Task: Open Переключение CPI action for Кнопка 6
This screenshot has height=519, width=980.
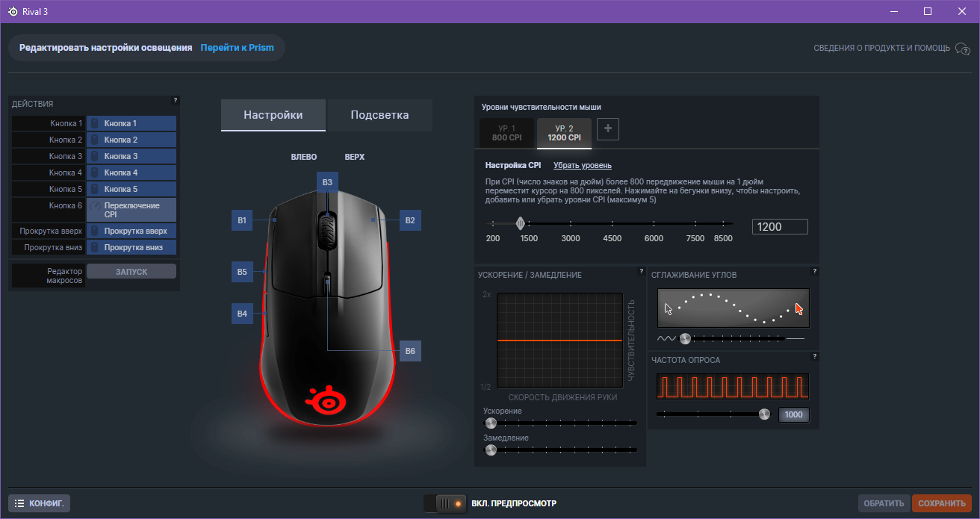Action: point(131,210)
